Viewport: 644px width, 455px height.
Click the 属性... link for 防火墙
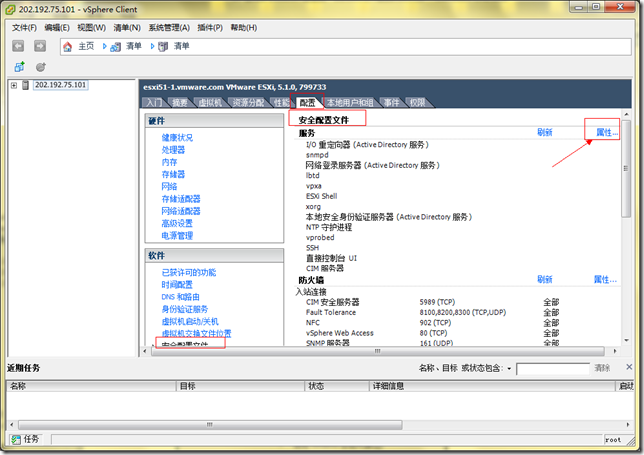605,279
